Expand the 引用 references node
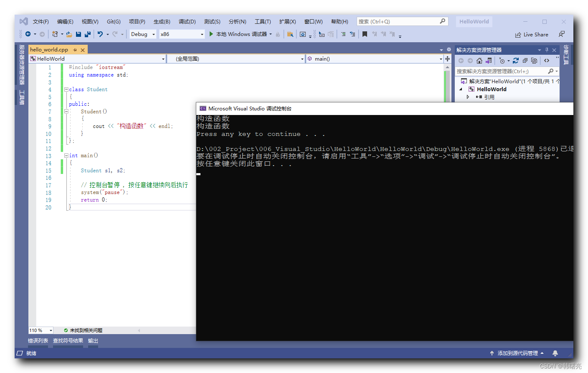The width and height of the screenshot is (588, 373). pos(468,97)
